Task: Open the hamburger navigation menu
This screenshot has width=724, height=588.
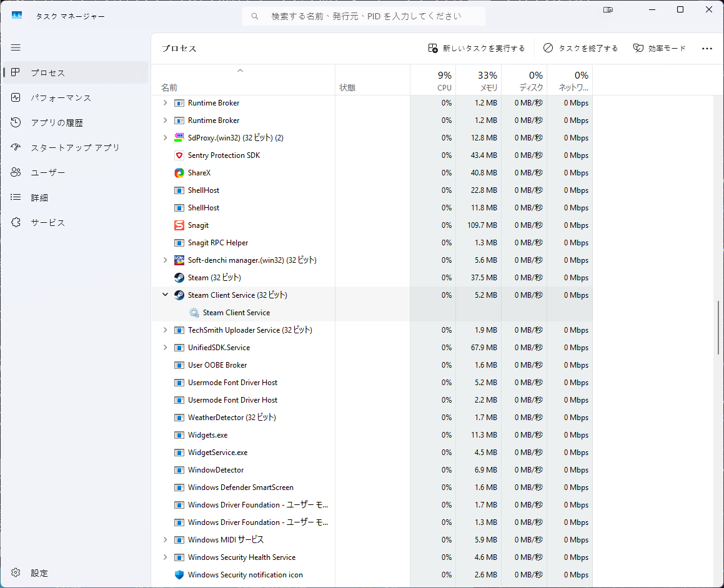Action: (16, 47)
